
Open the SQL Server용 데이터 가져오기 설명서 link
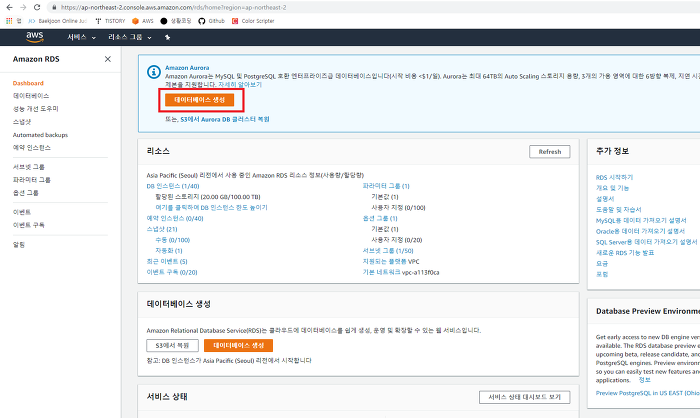646,242
